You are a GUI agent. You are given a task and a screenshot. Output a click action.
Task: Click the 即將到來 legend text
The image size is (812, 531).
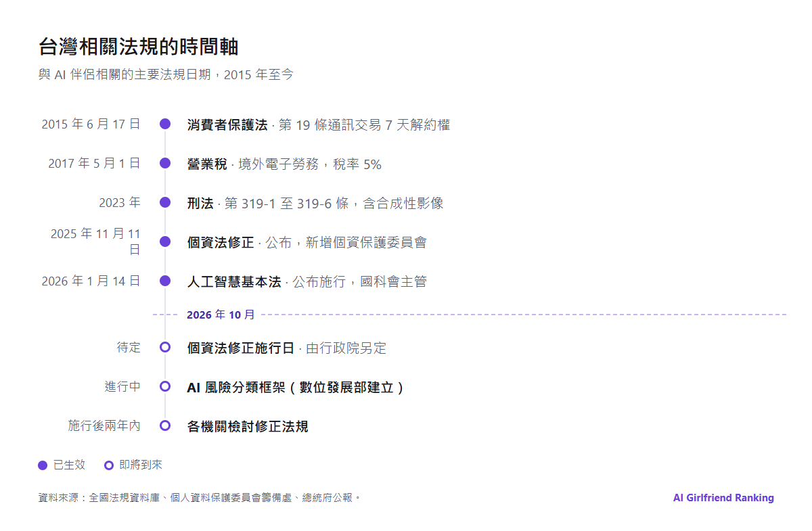[x=141, y=465]
